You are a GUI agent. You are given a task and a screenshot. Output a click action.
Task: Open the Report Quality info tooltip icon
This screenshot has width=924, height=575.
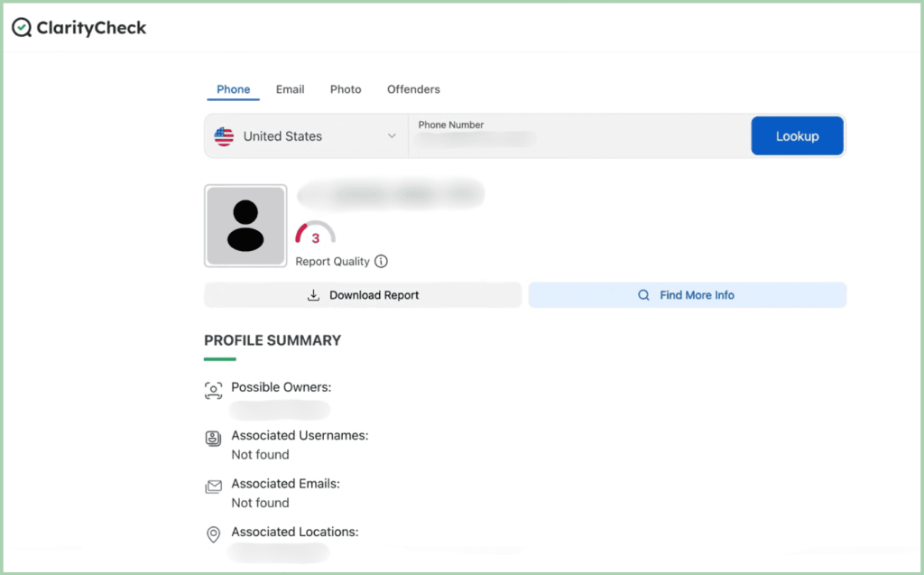pos(381,261)
